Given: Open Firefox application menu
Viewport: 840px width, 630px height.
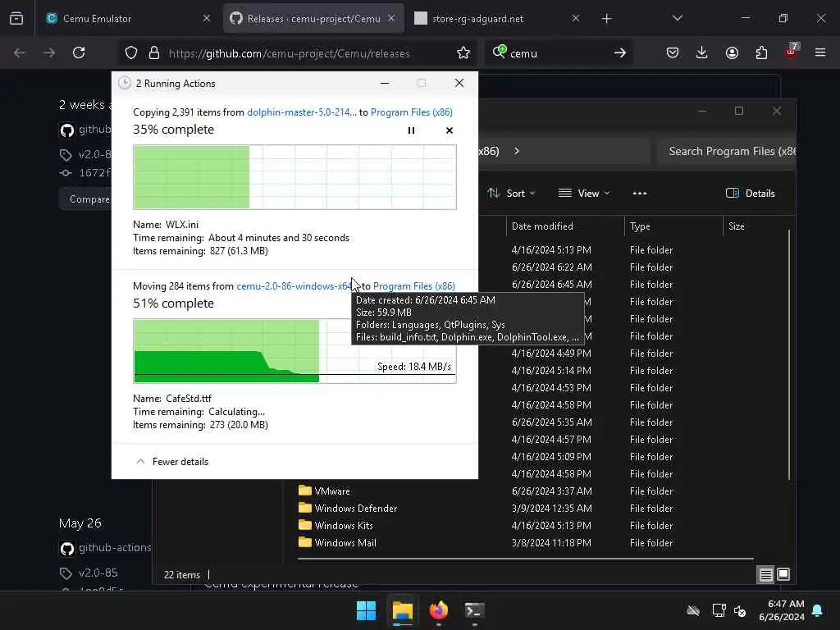Looking at the screenshot, I should click(820, 53).
